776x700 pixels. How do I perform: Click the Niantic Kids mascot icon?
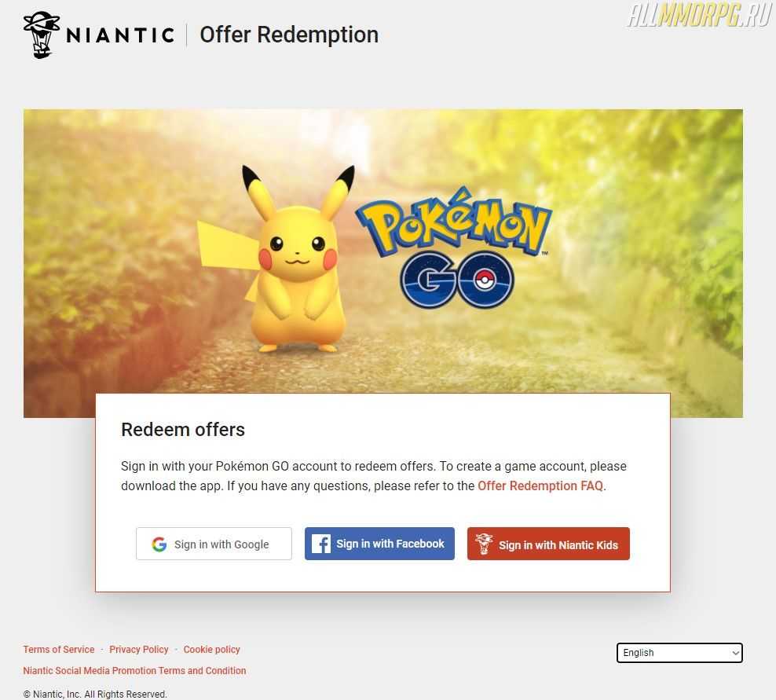(484, 544)
